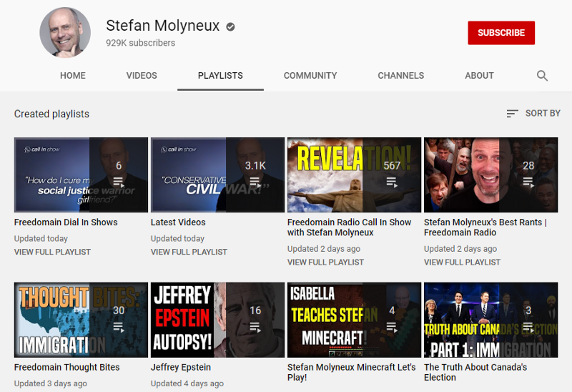
Task: Click the 567 video count overlay
Action: [392, 166]
